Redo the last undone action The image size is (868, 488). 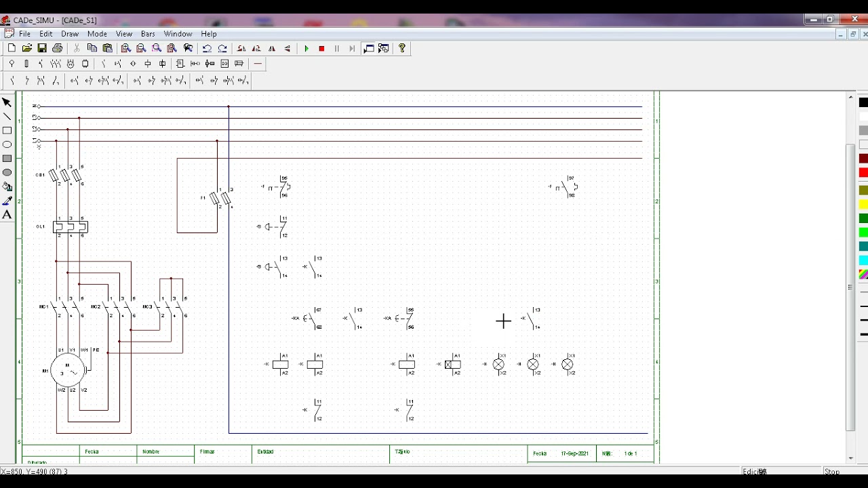[222, 48]
